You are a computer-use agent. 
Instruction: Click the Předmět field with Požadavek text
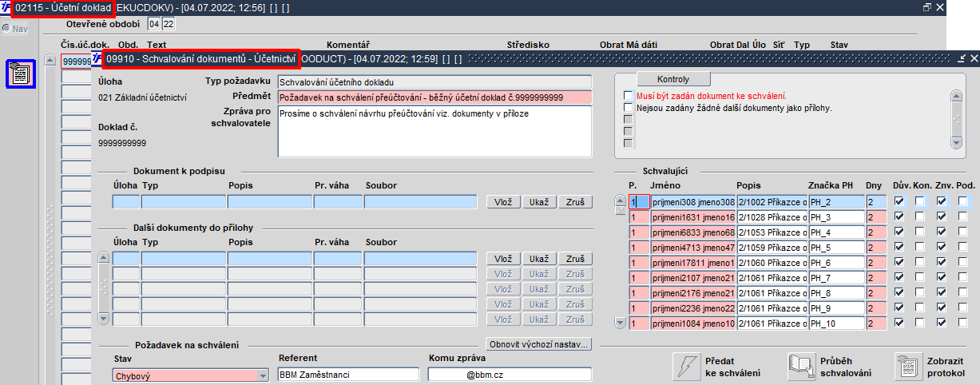coord(434,97)
